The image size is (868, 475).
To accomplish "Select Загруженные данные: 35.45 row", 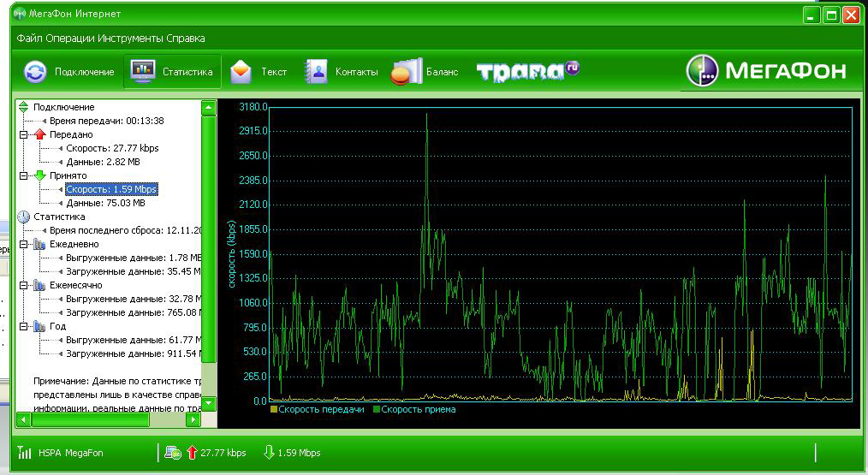I will click(134, 271).
